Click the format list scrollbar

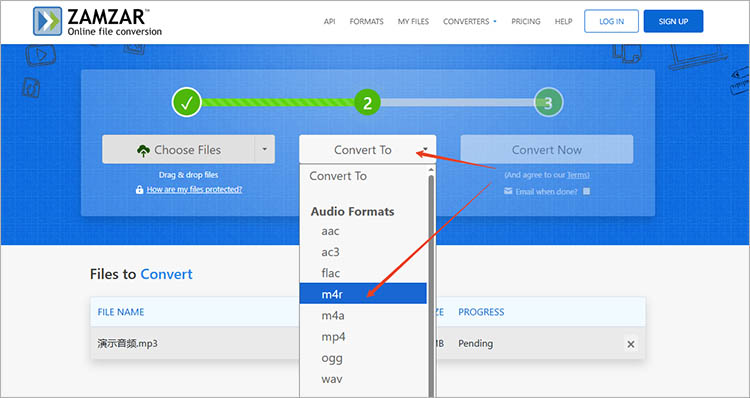click(x=431, y=285)
